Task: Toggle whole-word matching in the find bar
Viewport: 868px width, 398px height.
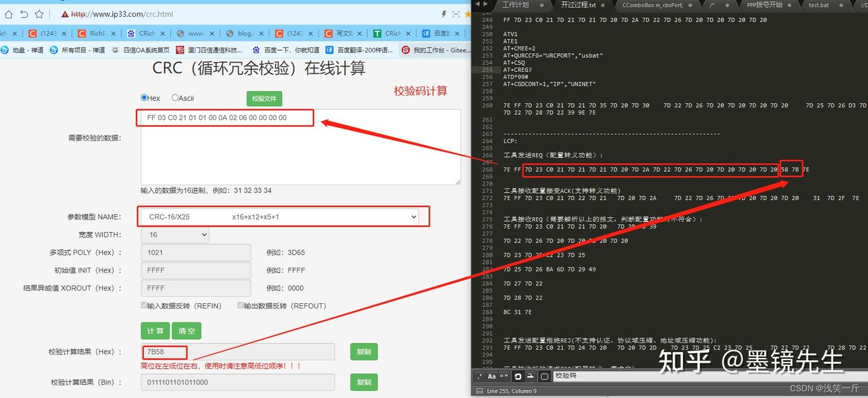Action: pos(503,376)
